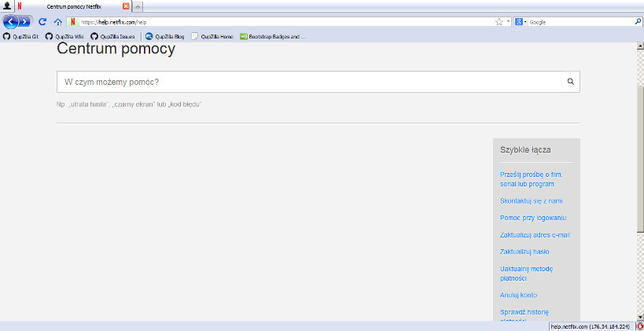
Task: Click the browser back arrow button
Action: click(11, 22)
